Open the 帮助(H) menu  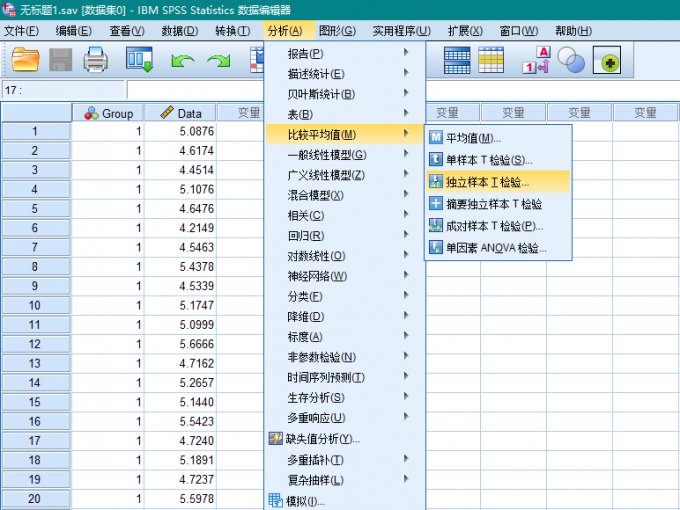[x=573, y=31]
